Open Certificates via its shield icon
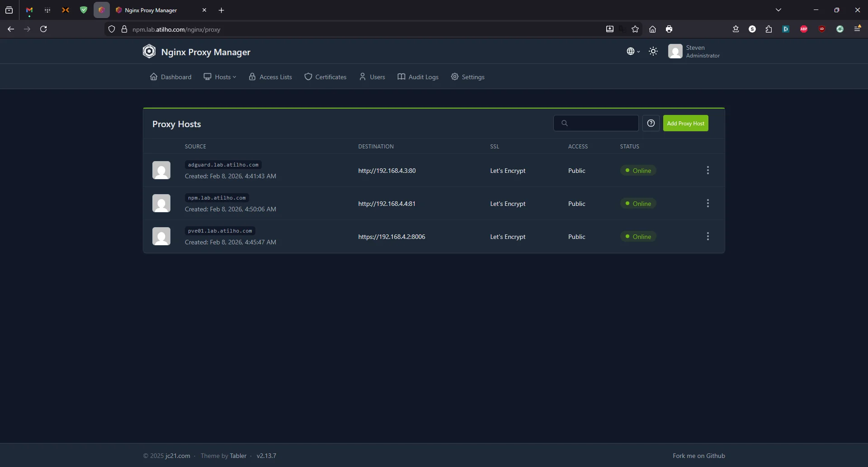Screen dimensions: 868x467 (x=308, y=77)
